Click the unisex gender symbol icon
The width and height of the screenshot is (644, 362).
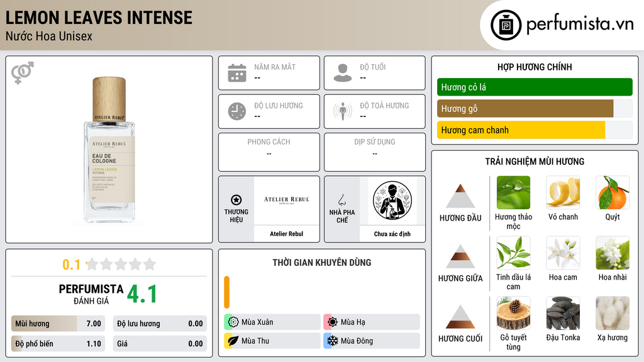pos(23,73)
